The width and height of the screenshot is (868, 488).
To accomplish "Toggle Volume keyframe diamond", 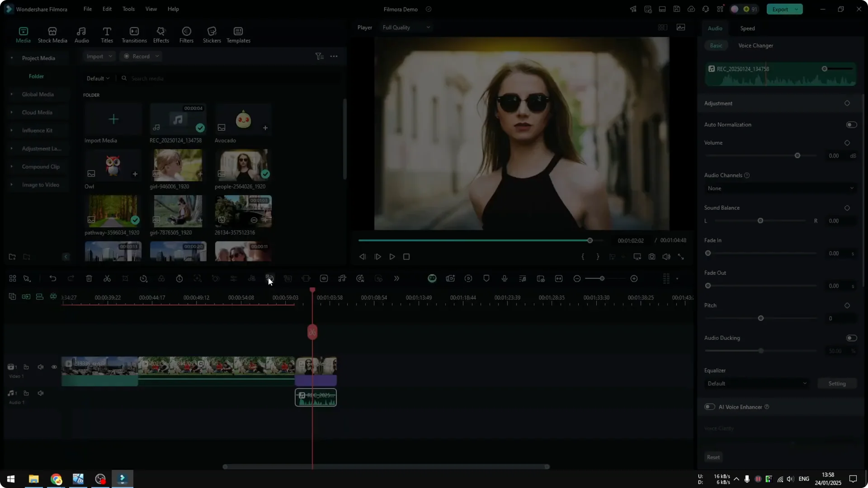I will click(847, 143).
